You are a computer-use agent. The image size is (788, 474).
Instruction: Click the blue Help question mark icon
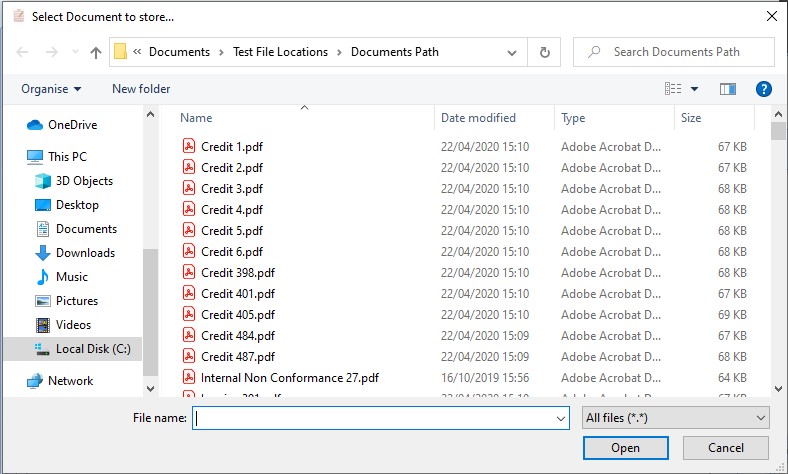click(764, 89)
